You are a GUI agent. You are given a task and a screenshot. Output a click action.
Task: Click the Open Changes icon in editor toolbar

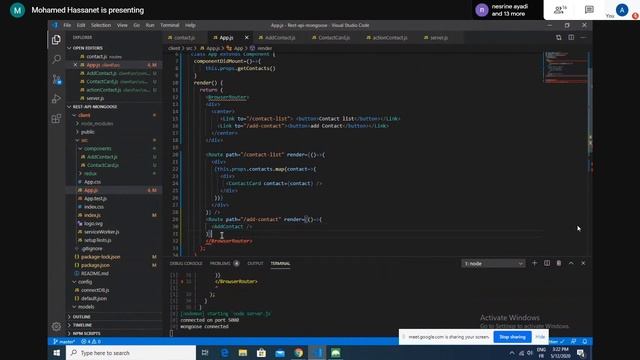pyautogui.click(x=558, y=38)
